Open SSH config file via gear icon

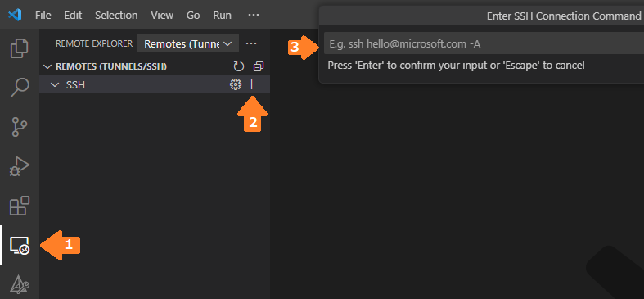coord(236,84)
